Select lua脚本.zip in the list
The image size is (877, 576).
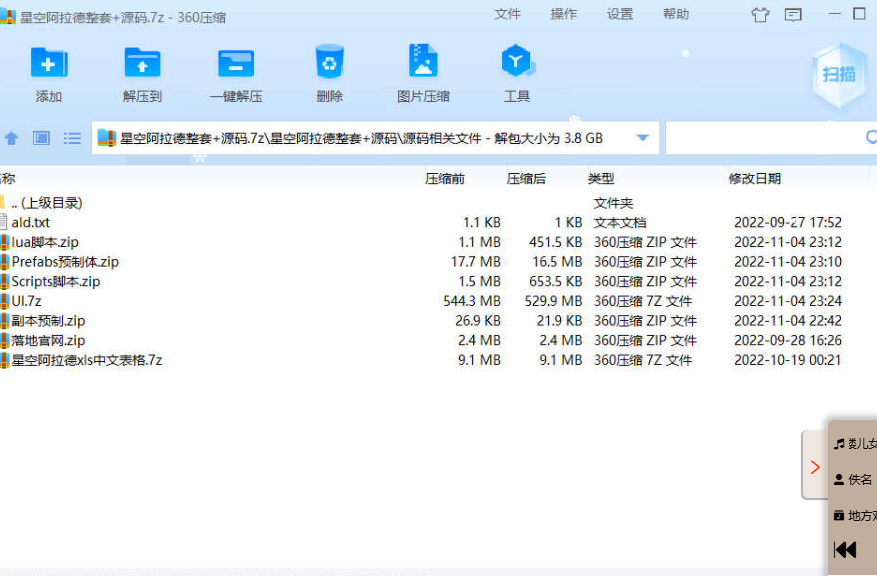[x=45, y=242]
